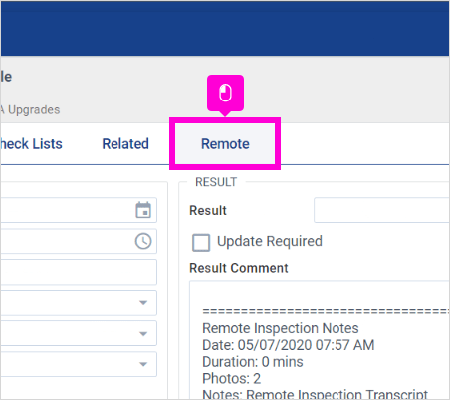Click the date input field with calendar icon

click(78, 210)
